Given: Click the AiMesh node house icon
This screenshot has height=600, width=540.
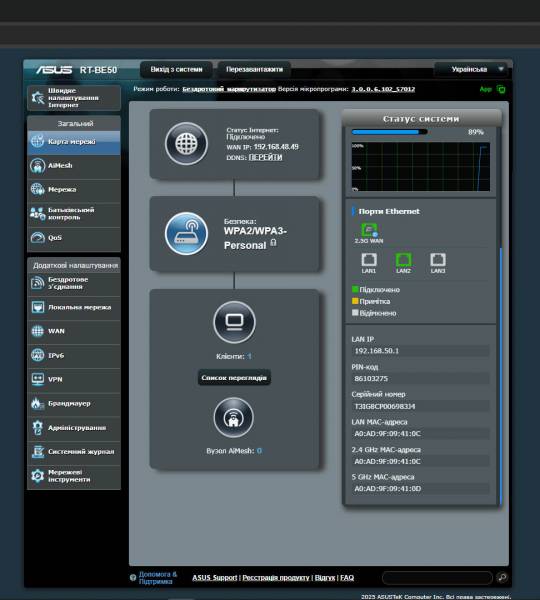Looking at the screenshot, I should 233,417.
